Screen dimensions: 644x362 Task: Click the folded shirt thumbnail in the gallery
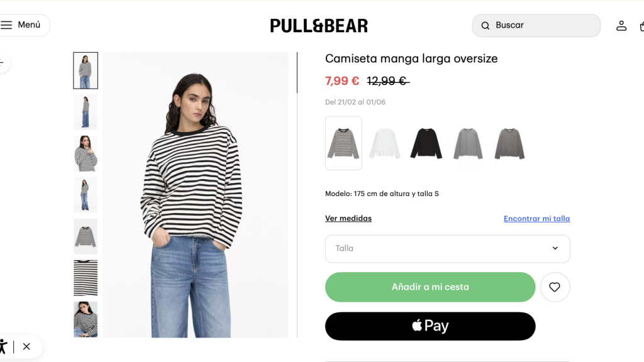86,236
